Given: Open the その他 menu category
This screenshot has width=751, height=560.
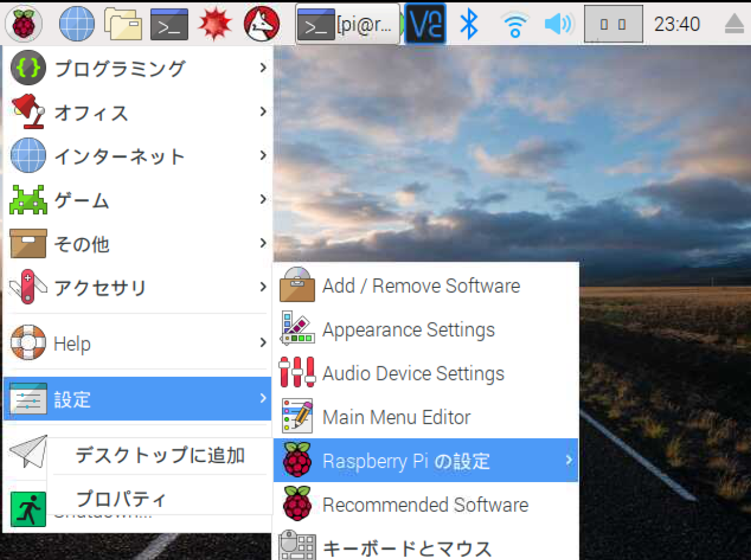Looking at the screenshot, I should coord(138,244).
